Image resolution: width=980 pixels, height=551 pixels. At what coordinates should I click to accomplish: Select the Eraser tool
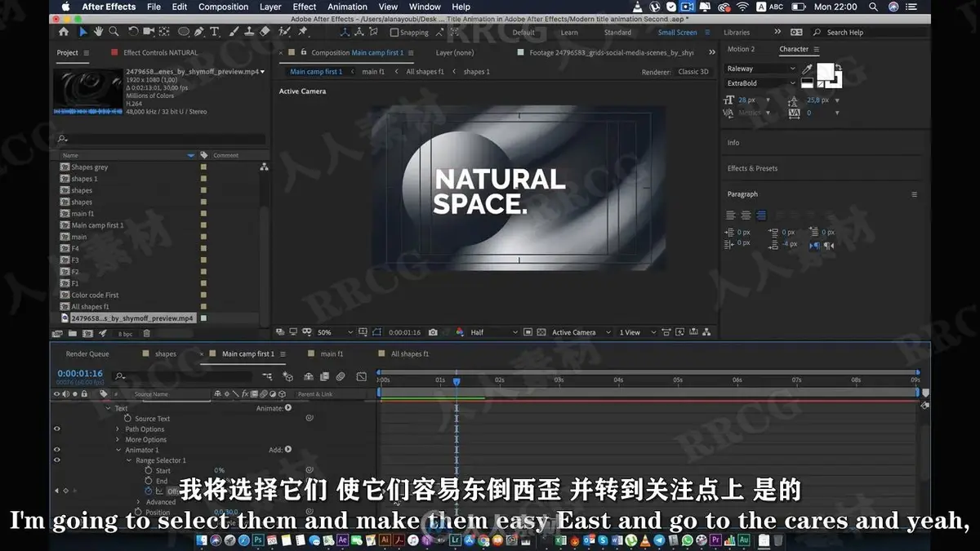(265, 32)
